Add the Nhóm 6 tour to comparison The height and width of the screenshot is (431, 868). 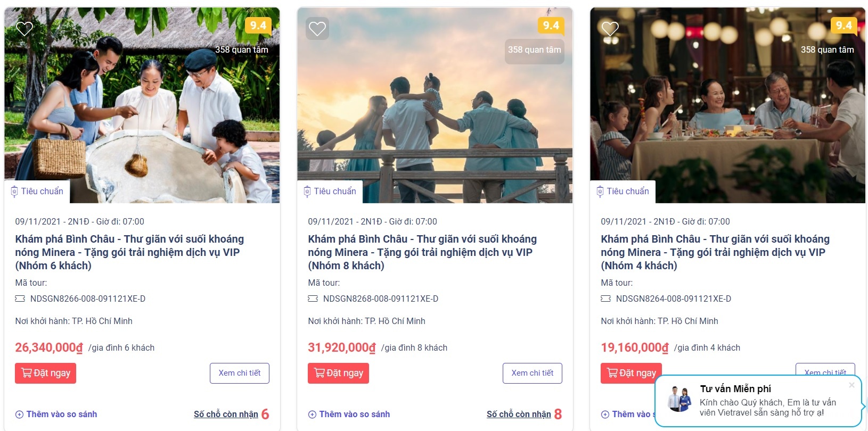point(56,415)
